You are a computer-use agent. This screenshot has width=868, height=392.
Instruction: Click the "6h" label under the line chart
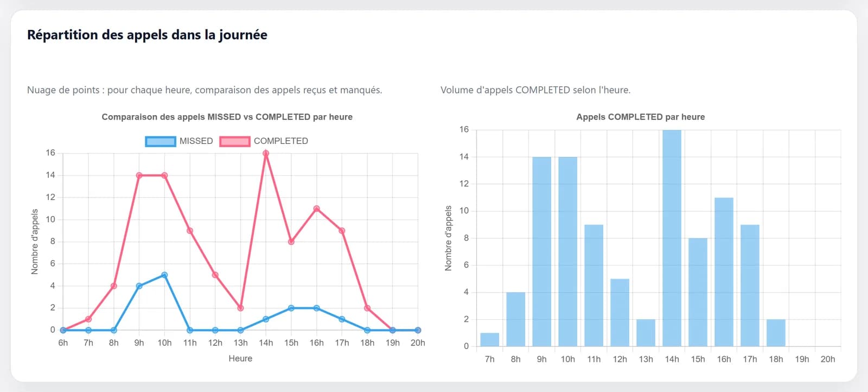[x=63, y=343]
